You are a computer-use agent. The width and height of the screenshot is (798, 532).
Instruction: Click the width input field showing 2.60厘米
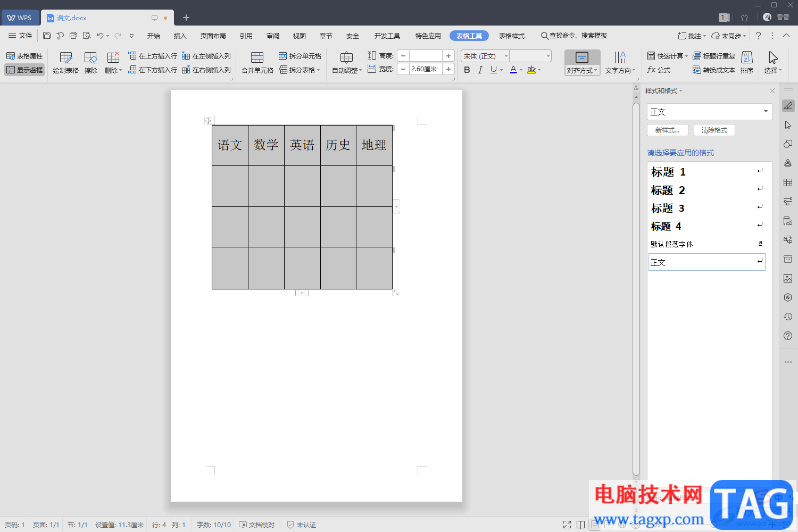click(x=426, y=69)
